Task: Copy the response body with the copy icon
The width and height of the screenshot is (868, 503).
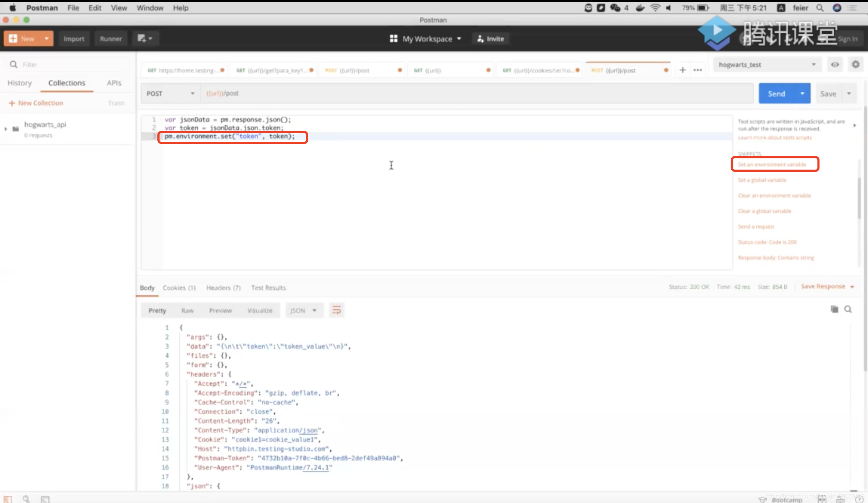Action: pos(834,309)
